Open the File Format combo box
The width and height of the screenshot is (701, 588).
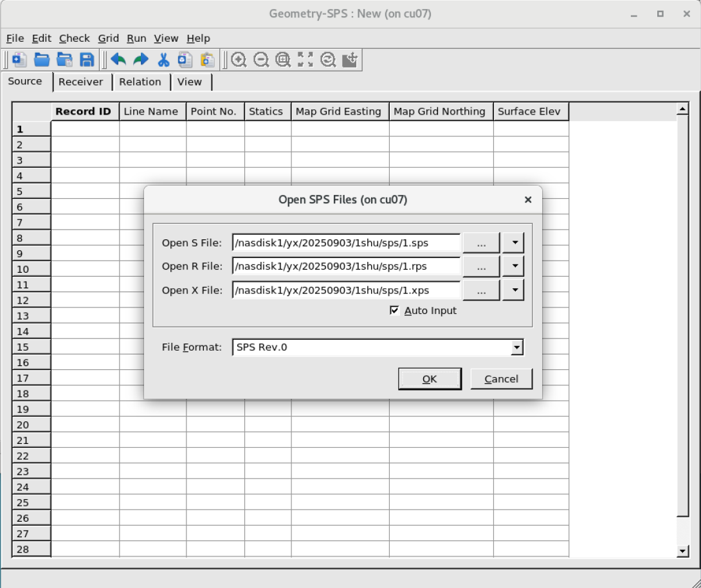pos(516,347)
